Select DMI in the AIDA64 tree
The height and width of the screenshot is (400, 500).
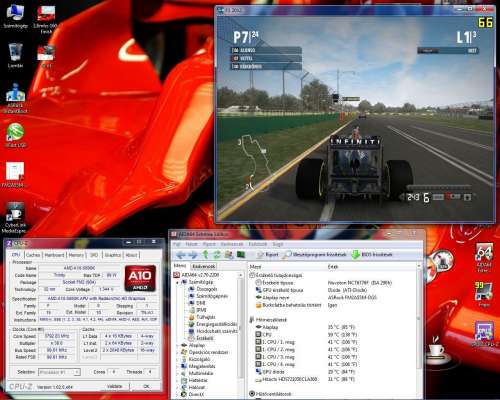tap(197, 303)
